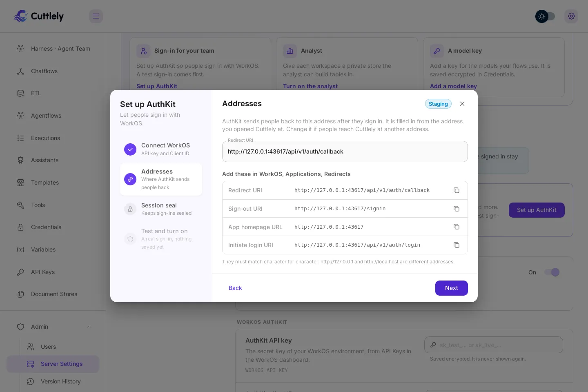Open Executions page
The image size is (588, 392).
pyautogui.click(x=53, y=138)
